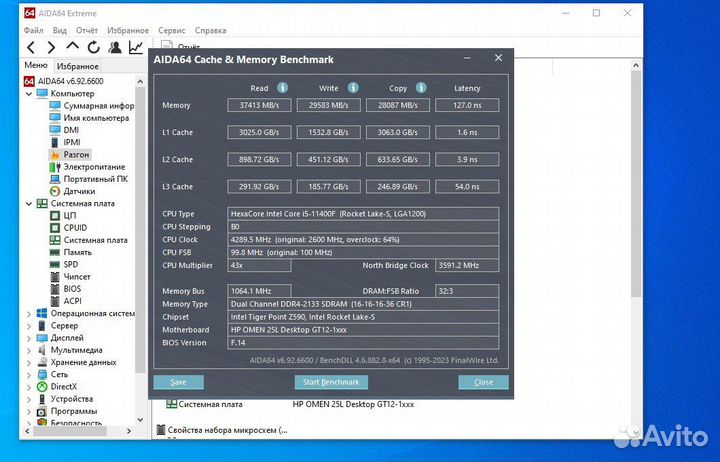Click the Write info icon
The width and height of the screenshot is (720, 462).
click(x=353, y=88)
